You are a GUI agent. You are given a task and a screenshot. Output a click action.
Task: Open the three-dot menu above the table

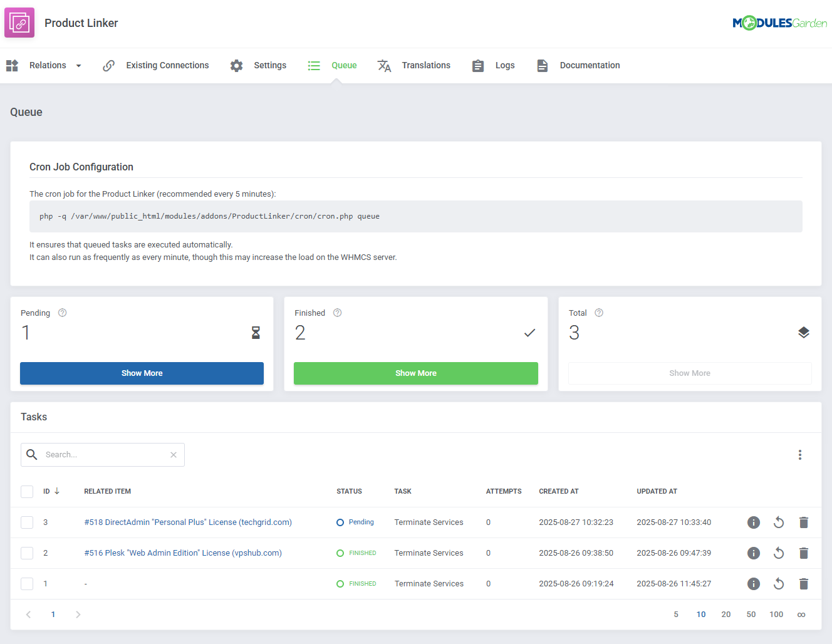[800, 454]
